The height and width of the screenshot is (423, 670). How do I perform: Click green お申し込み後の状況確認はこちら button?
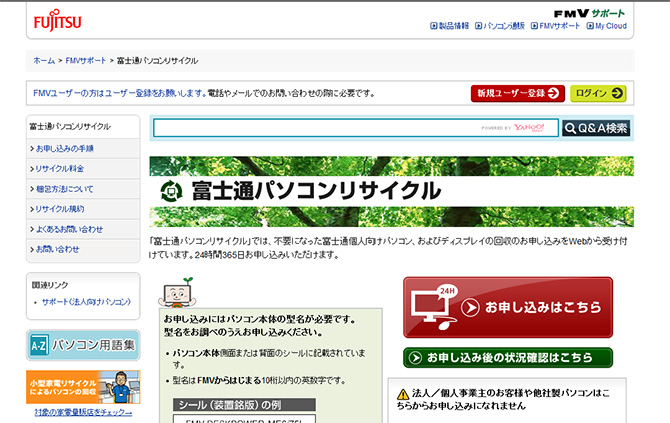pos(507,357)
